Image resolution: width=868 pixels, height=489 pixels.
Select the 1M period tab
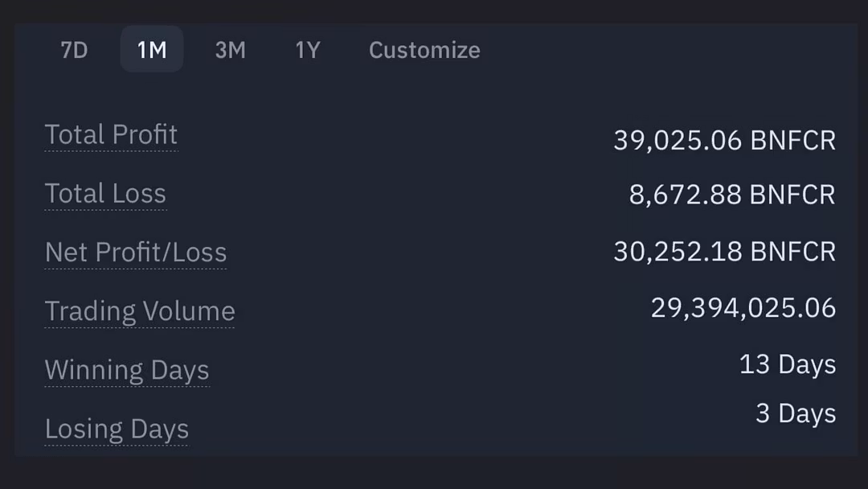pos(152,50)
